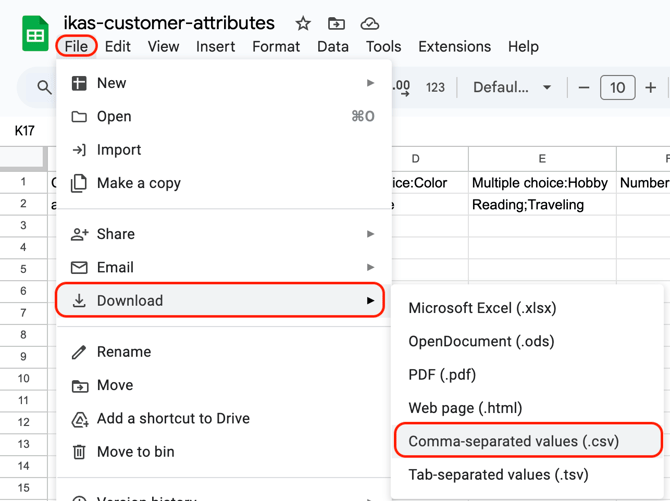Open the 123 number format menu
The height and width of the screenshot is (501, 670).
(x=435, y=88)
